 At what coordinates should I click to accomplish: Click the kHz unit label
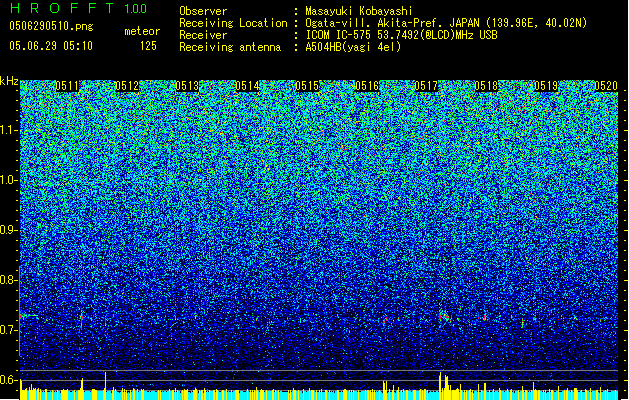(x=9, y=81)
